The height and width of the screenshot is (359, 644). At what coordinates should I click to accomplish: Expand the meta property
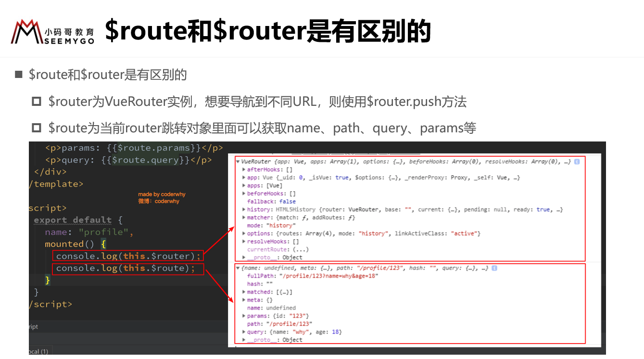pos(244,300)
